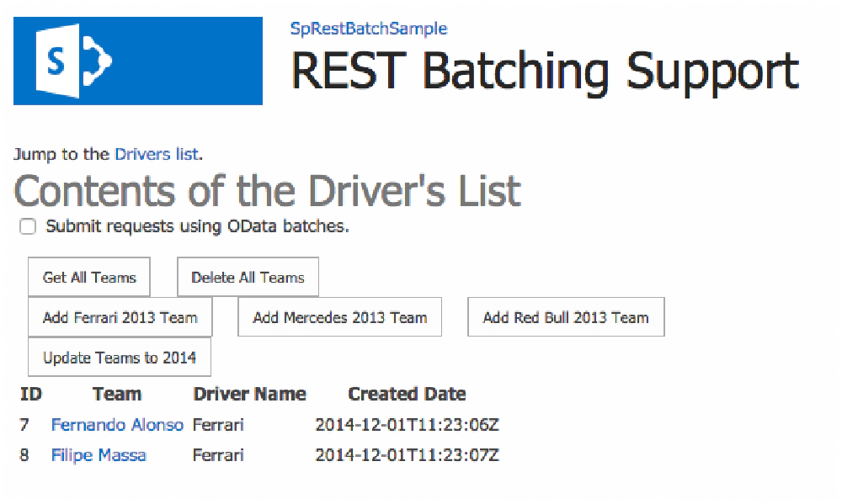Screen dimensions: 842x504
Task: Add the Ferrari 2013 Team
Action: [x=120, y=317]
